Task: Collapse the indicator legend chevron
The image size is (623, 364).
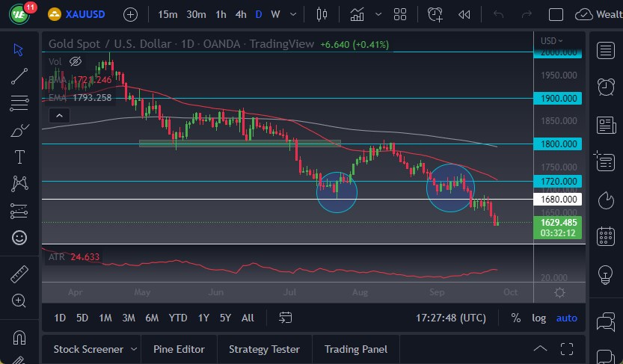Action: click(x=58, y=115)
